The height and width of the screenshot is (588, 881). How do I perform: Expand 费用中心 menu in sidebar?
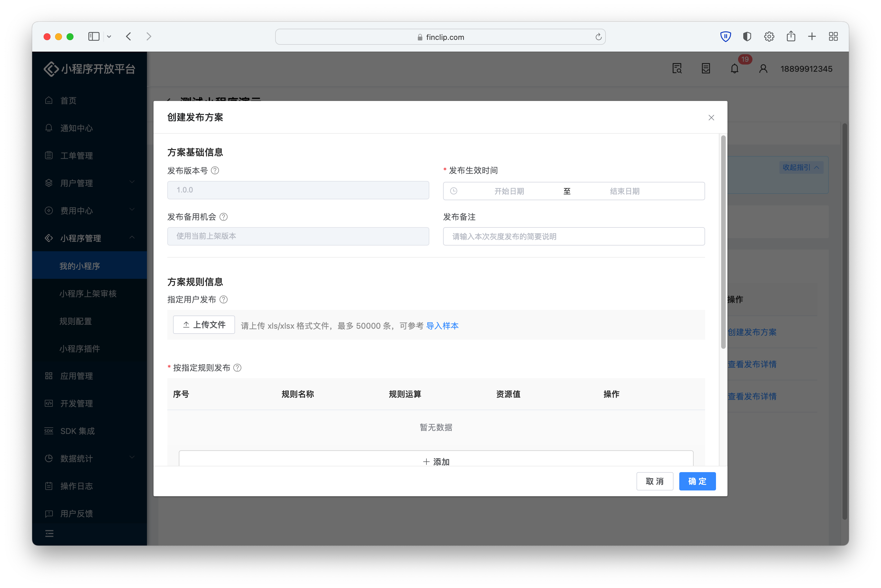tap(89, 211)
